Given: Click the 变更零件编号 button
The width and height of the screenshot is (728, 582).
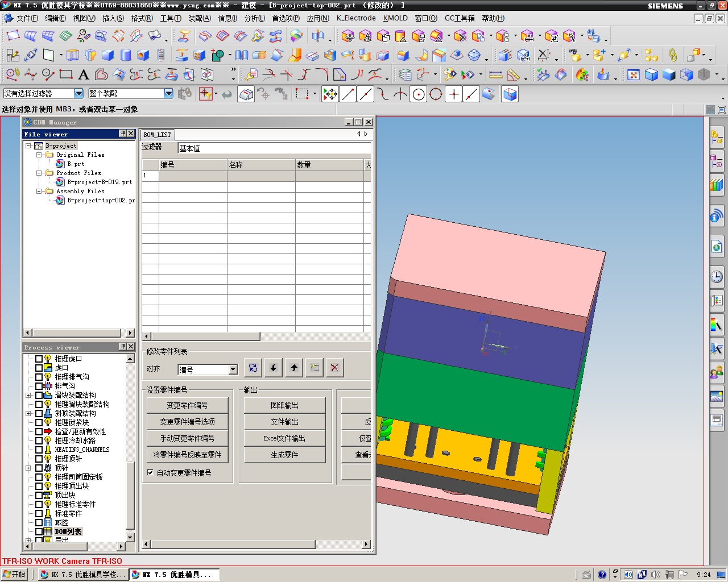Looking at the screenshot, I should coord(187,405).
